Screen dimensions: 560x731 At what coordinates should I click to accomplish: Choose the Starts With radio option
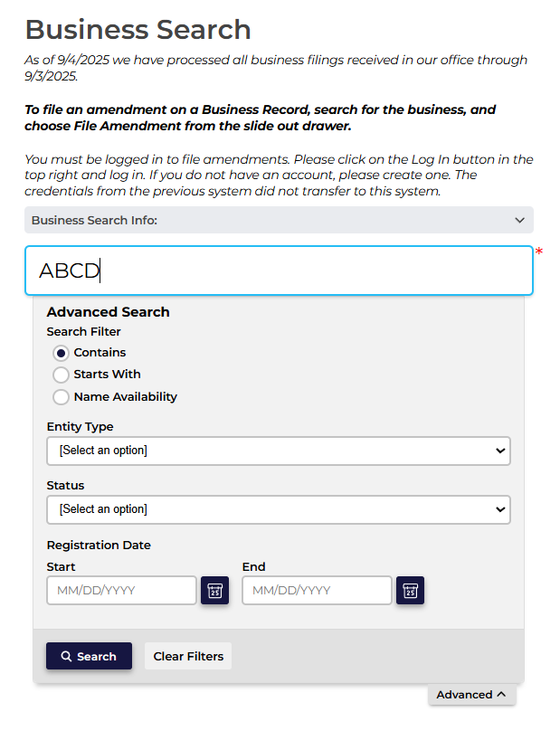[x=62, y=375]
